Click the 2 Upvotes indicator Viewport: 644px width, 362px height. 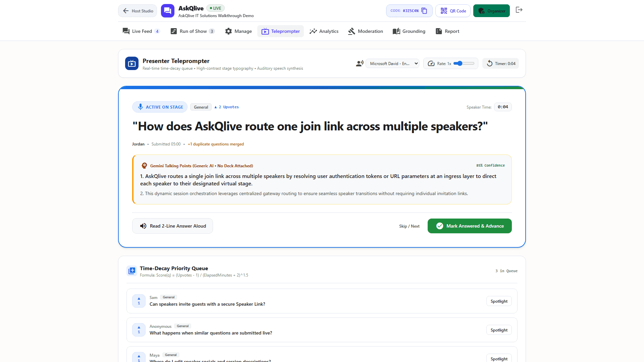(226, 107)
